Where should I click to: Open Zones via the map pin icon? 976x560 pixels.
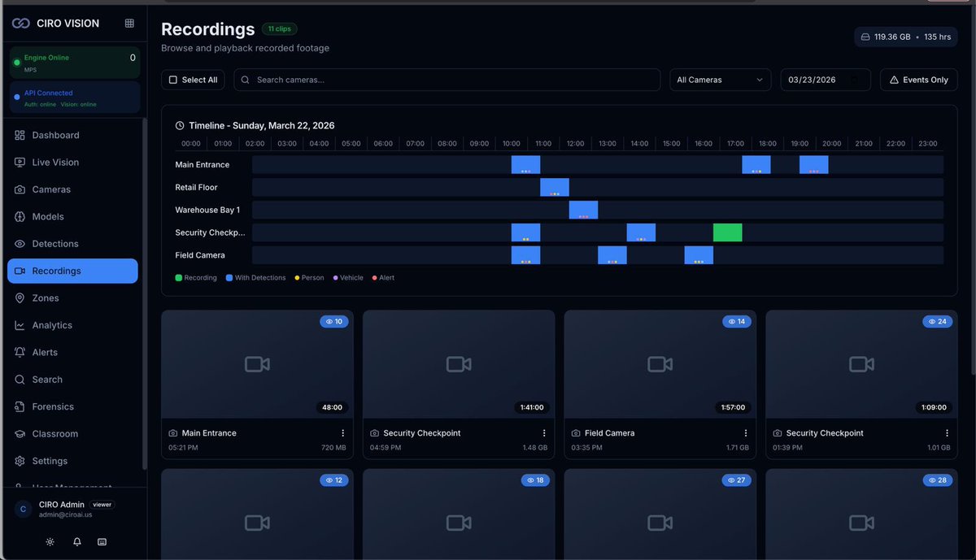[x=20, y=298]
